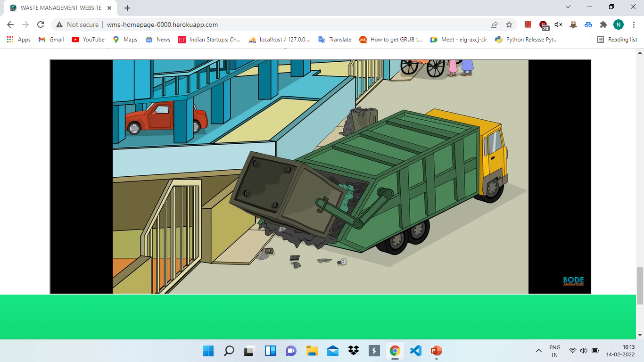Open the blue glasses extension icon
The height and width of the screenshot is (362, 644).
click(x=588, y=25)
